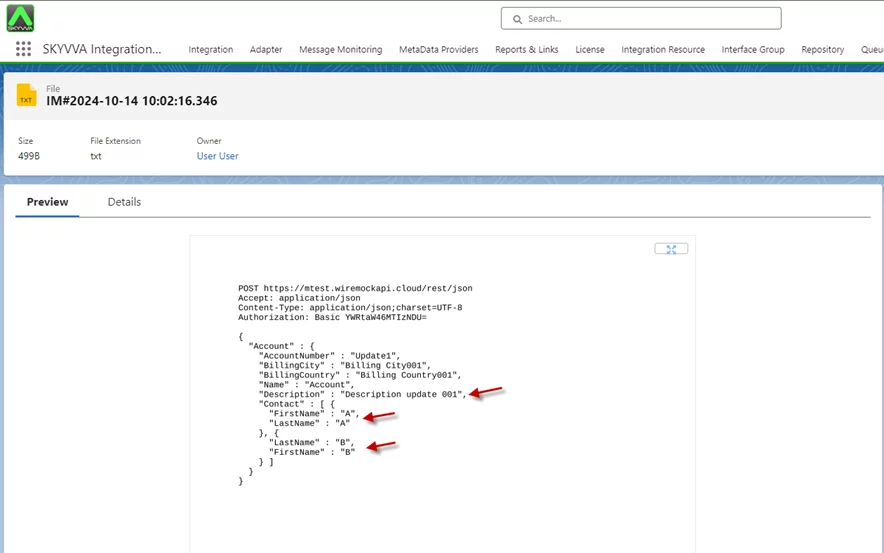Open the User User owner link

click(217, 156)
